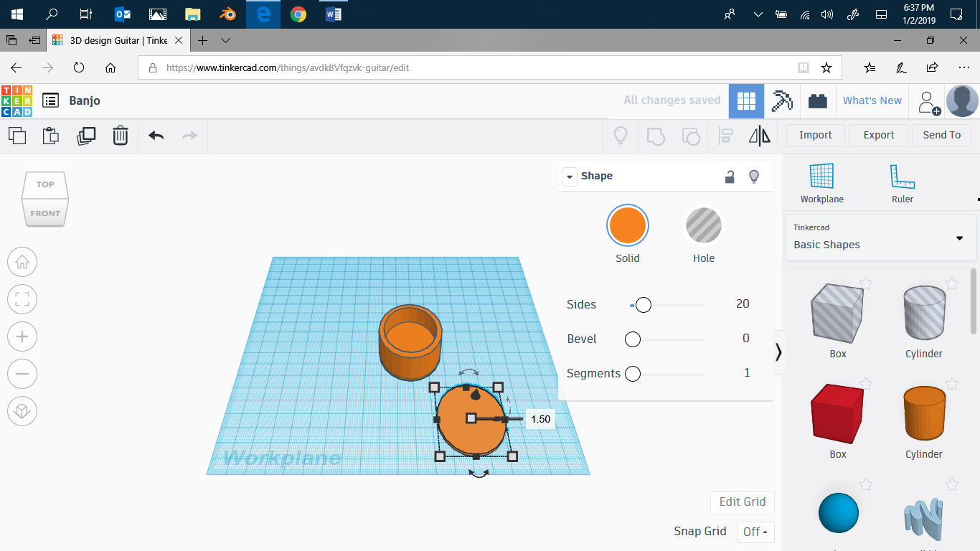Favorite the red Box shape

[x=866, y=384]
